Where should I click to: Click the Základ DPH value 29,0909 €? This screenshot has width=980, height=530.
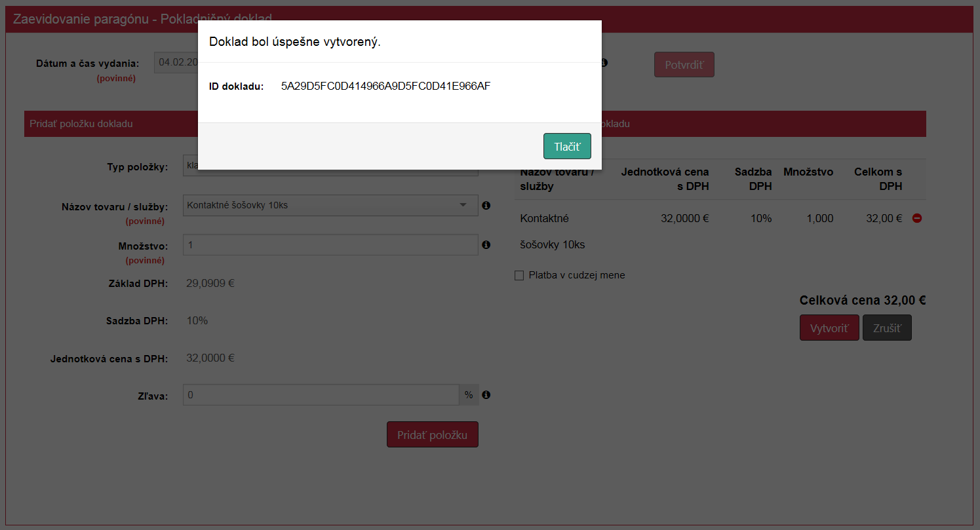click(x=210, y=284)
